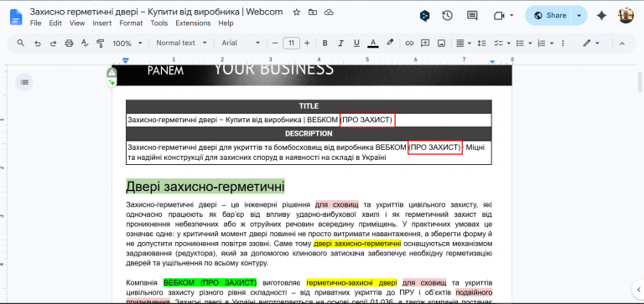644x304 pixels.
Task: Show all comments panel
Action: coord(472,16)
